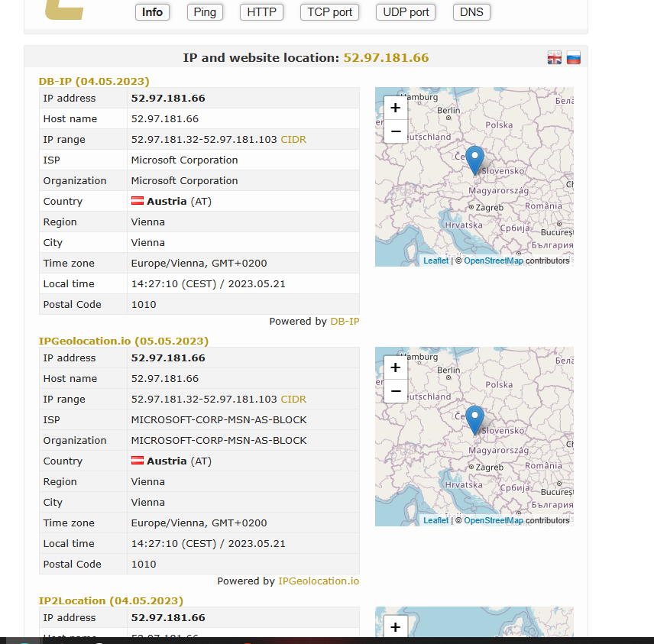This screenshot has width=654, height=644.
Task: Zoom out on the DB-IP map
Action: pyautogui.click(x=396, y=131)
